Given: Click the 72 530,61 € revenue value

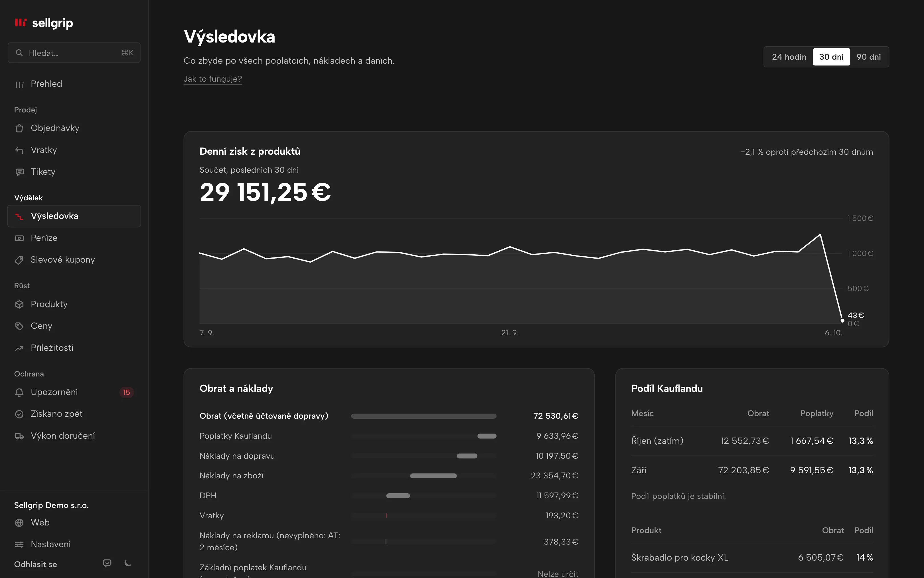Looking at the screenshot, I should (556, 416).
